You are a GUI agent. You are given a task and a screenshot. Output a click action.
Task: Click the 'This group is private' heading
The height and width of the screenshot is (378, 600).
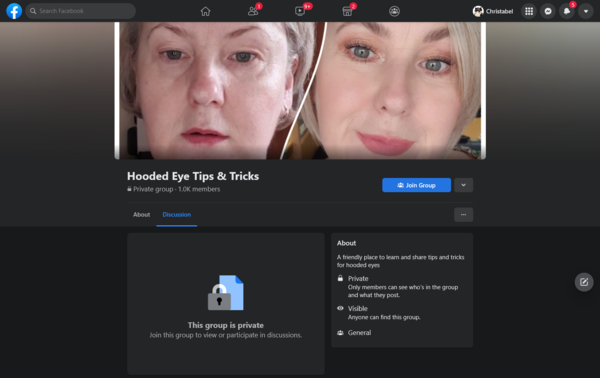226,325
